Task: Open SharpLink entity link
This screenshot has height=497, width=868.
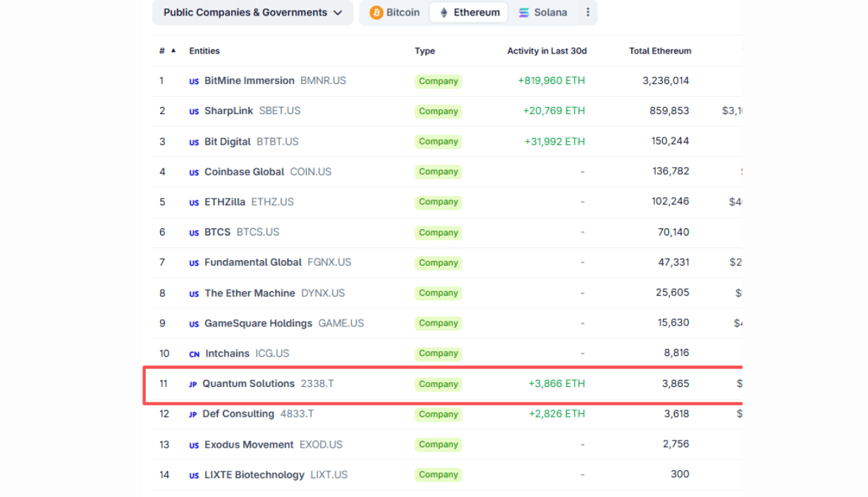Action: click(x=228, y=111)
